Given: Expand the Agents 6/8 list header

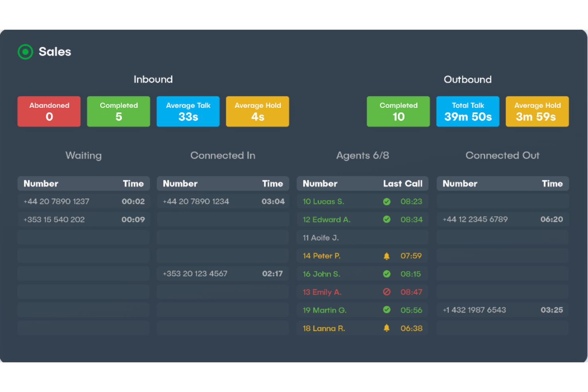Looking at the screenshot, I should [x=362, y=156].
